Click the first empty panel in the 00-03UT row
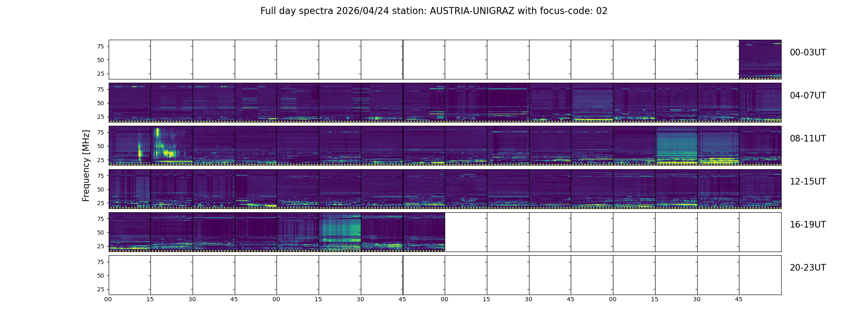Viewport: 868px width, 331px height. (129, 60)
